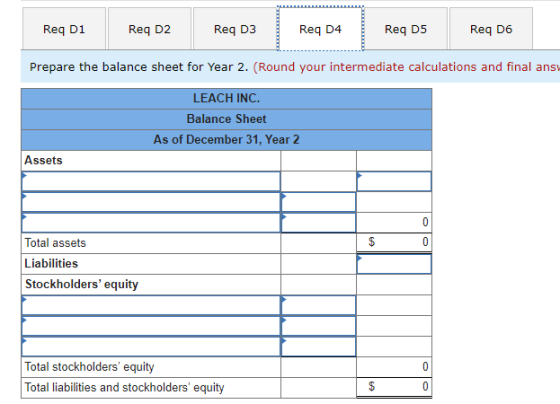
Task: Click the 'Stockholders' equity' heading
Action: tap(82, 284)
